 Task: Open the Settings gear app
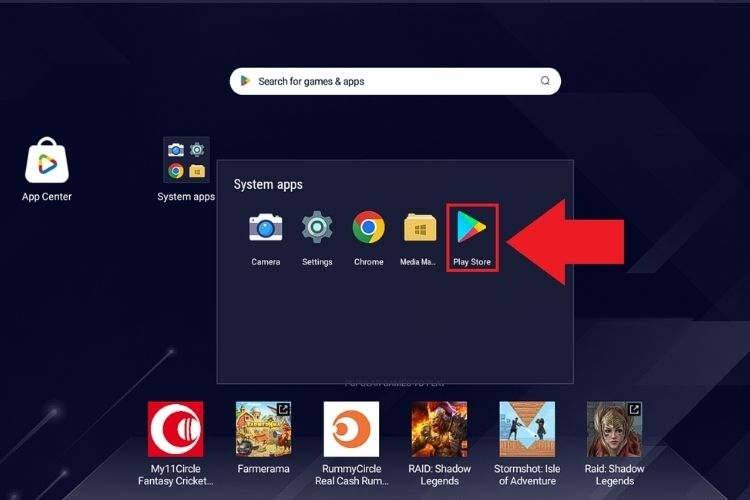(317, 227)
